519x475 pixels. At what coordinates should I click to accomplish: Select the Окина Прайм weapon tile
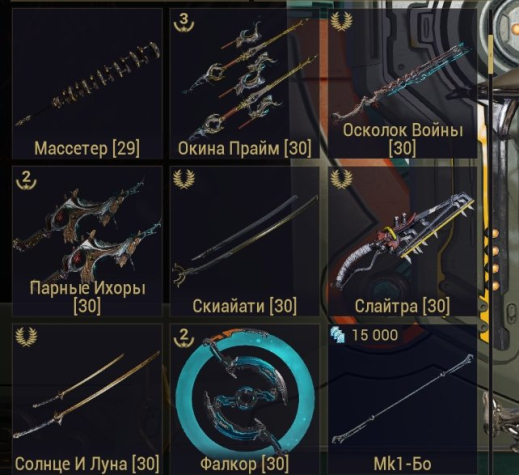coord(245,83)
